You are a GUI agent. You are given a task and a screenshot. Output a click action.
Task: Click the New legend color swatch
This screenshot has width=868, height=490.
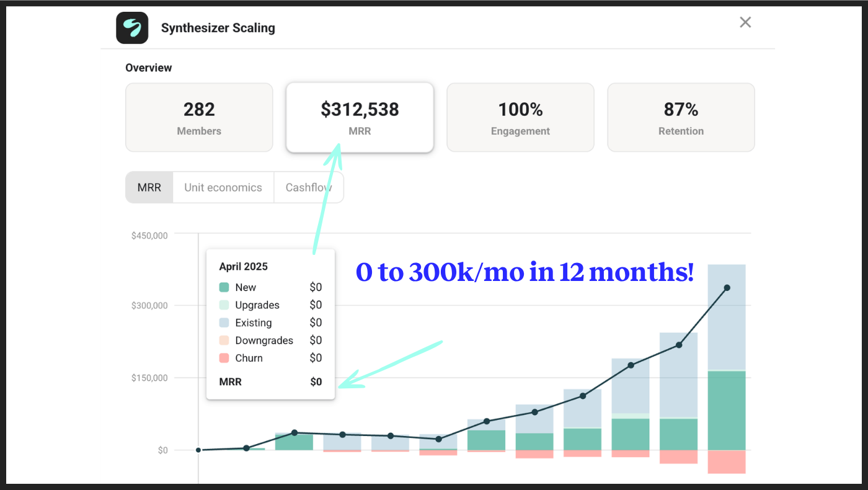pyautogui.click(x=224, y=287)
